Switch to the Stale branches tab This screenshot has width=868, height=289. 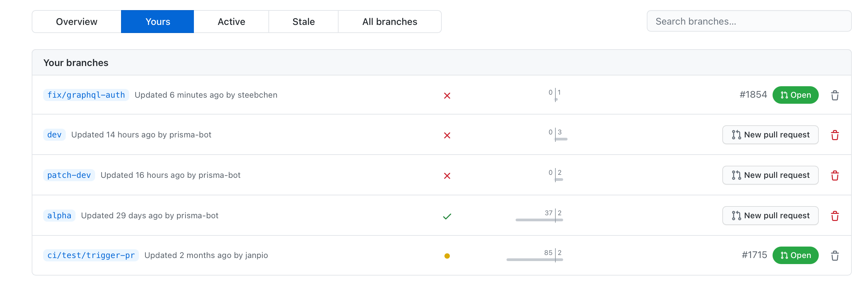(303, 21)
